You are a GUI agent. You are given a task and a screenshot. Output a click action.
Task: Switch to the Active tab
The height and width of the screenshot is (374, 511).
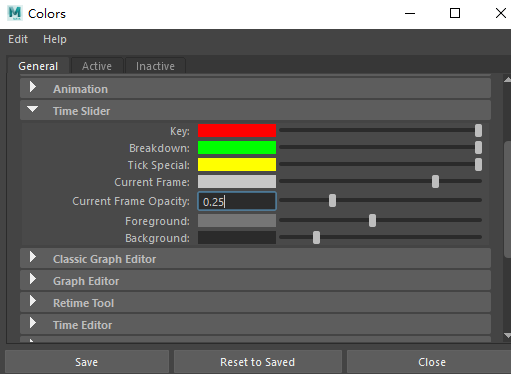coord(97,66)
